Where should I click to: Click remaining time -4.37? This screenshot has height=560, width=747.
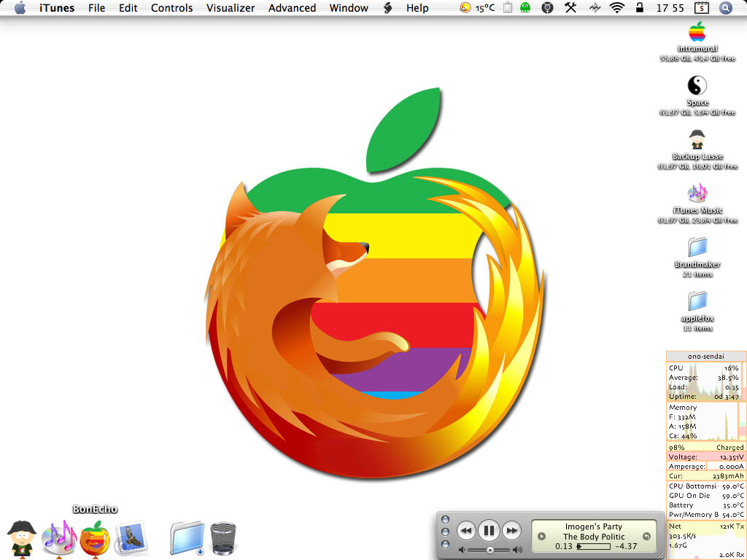pyautogui.click(x=626, y=547)
